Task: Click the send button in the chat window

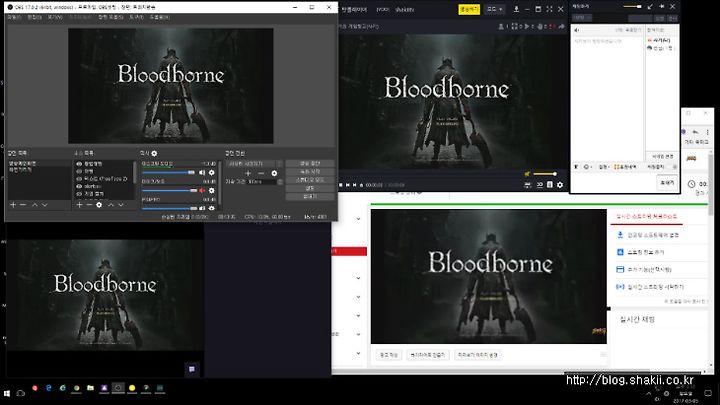Action: point(667,183)
